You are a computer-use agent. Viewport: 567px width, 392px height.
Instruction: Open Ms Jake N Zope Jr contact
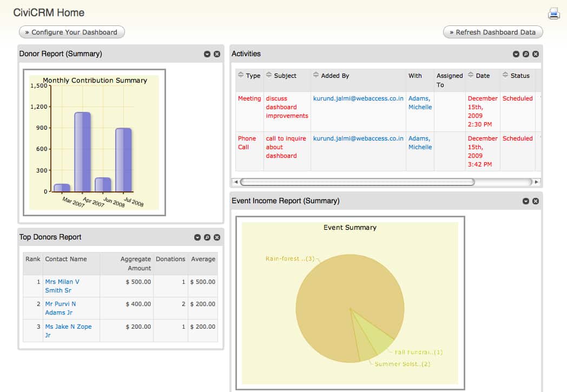pos(68,330)
